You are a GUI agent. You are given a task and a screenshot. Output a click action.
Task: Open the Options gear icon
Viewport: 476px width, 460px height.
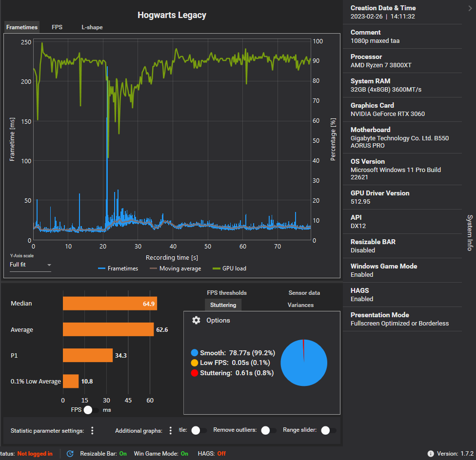[x=196, y=320]
